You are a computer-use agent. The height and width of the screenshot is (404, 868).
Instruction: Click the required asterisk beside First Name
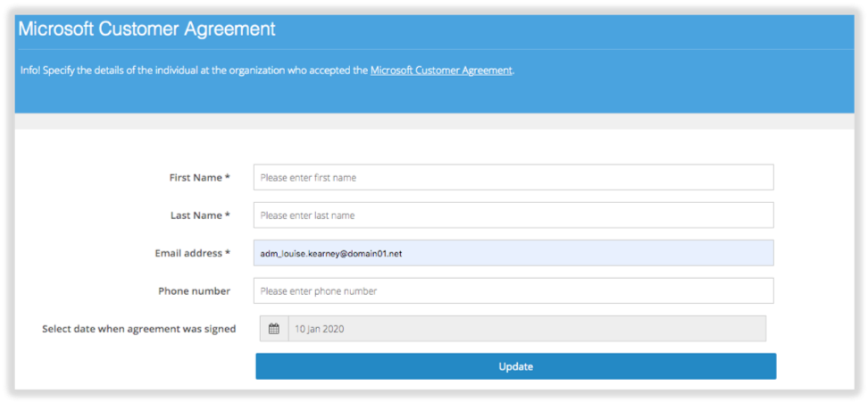pos(228,177)
